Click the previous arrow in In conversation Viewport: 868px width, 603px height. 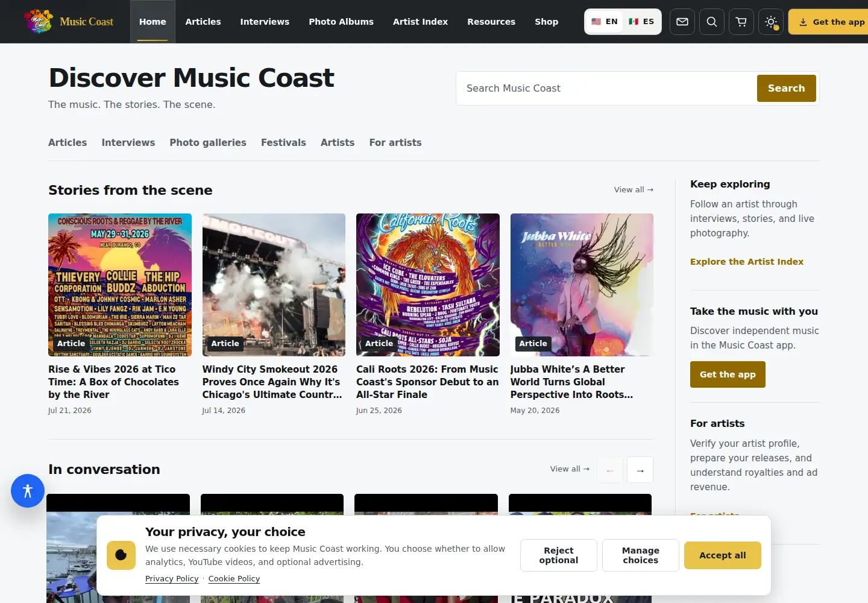click(610, 470)
